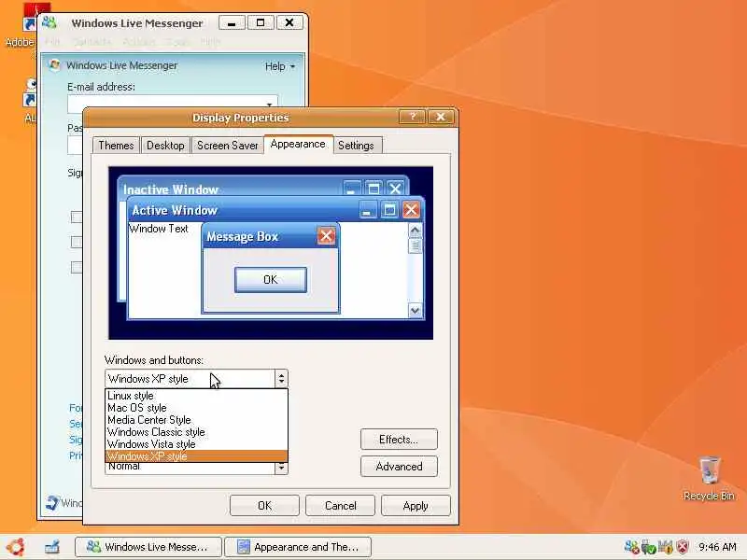This screenshot has height=560, width=747.
Task: Open the Windows and buttons dropdown arrow
Action: point(281,379)
